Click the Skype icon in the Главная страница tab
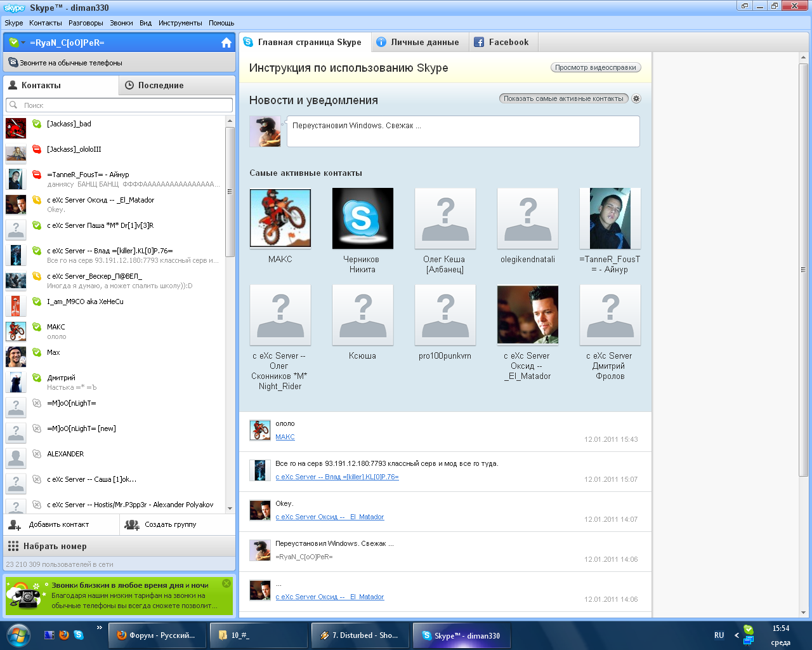Viewport: 812px width, 650px height. [249, 42]
